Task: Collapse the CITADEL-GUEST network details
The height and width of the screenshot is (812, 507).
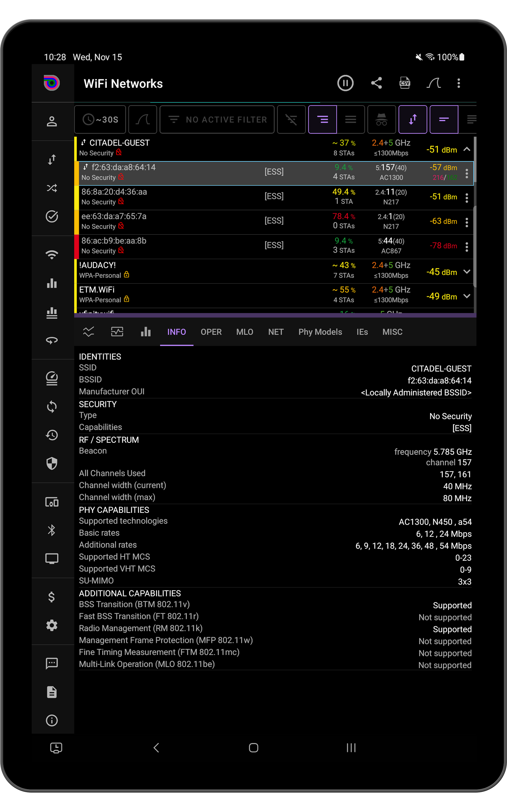Action: (x=467, y=149)
